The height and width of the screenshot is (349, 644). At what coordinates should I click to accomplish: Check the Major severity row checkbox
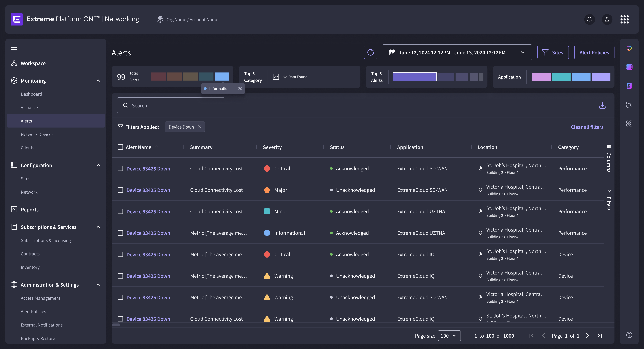pyautogui.click(x=120, y=190)
